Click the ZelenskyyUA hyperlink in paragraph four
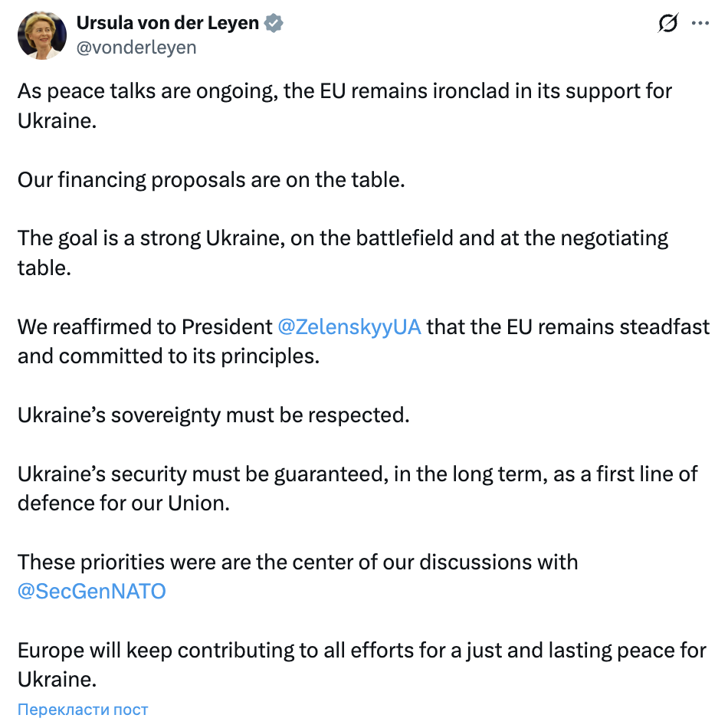This screenshot has height=728, width=728. [x=349, y=327]
